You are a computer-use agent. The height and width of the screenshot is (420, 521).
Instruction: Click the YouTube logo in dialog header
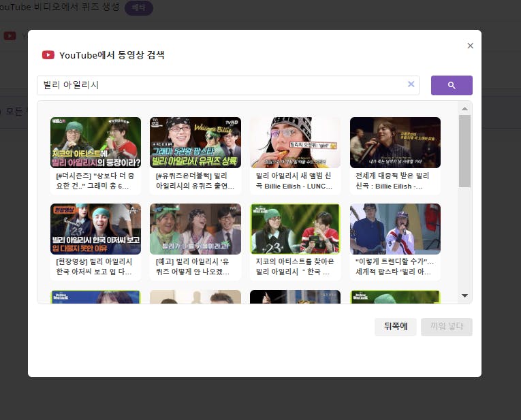(48, 55)
